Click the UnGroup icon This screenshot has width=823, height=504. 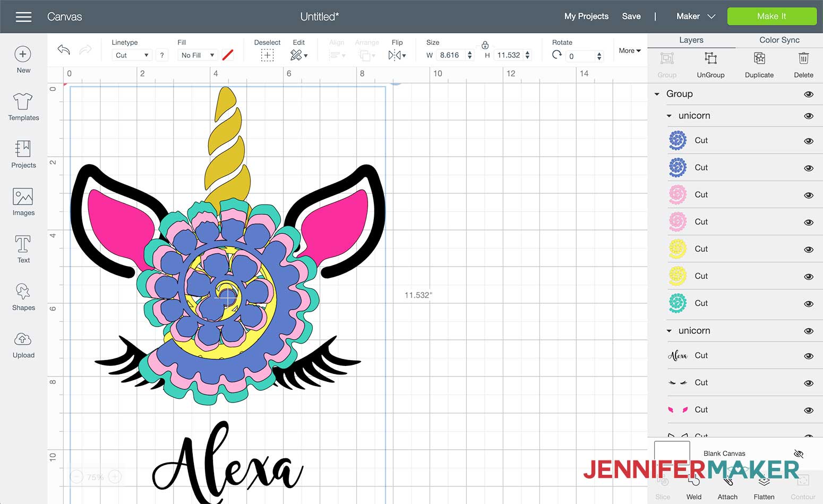click(710, 58)
